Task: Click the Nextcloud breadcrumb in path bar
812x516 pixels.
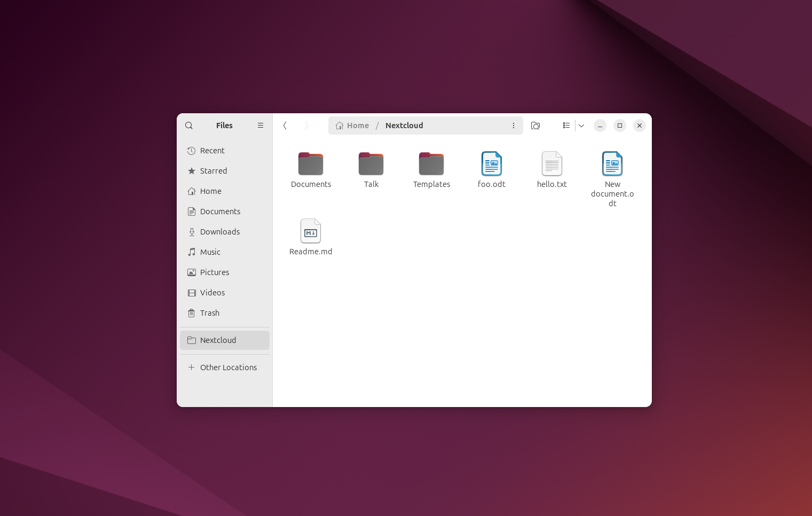Action: click(x=404, y=126)
